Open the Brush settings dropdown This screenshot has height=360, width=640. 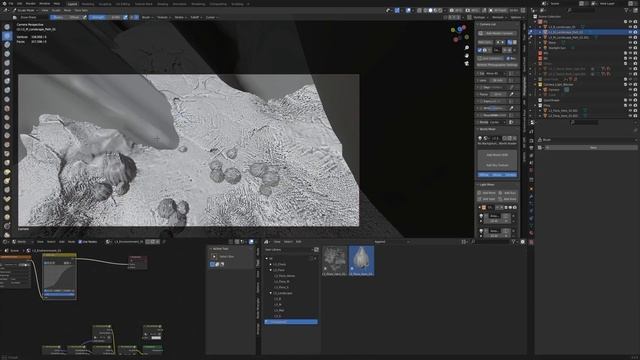(x=147, y=18)
